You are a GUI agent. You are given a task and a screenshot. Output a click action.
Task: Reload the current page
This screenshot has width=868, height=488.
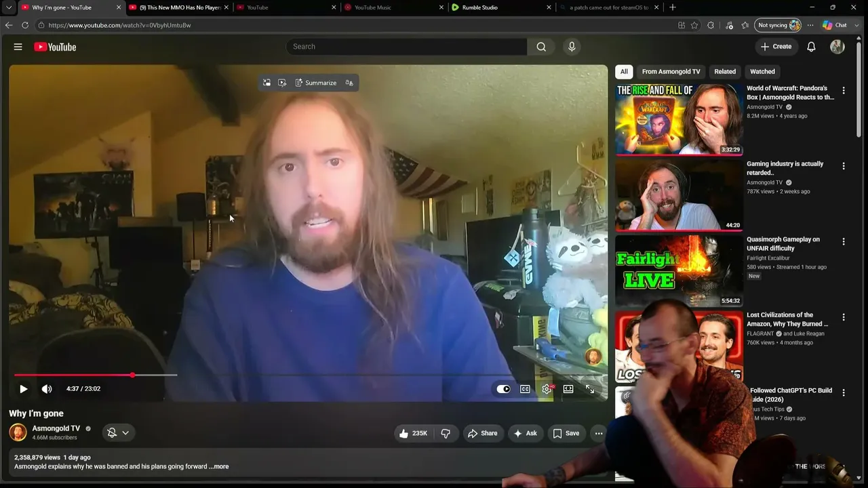click(x=25, y=25)
